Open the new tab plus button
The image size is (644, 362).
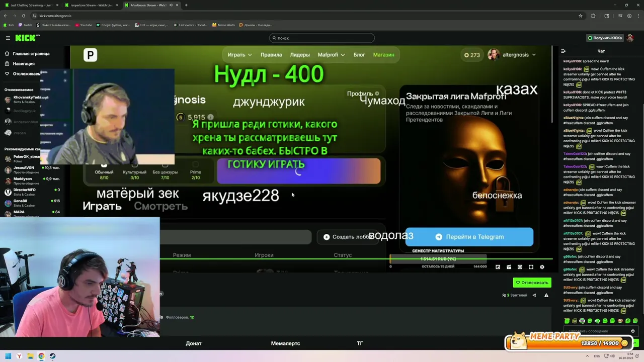186,5
